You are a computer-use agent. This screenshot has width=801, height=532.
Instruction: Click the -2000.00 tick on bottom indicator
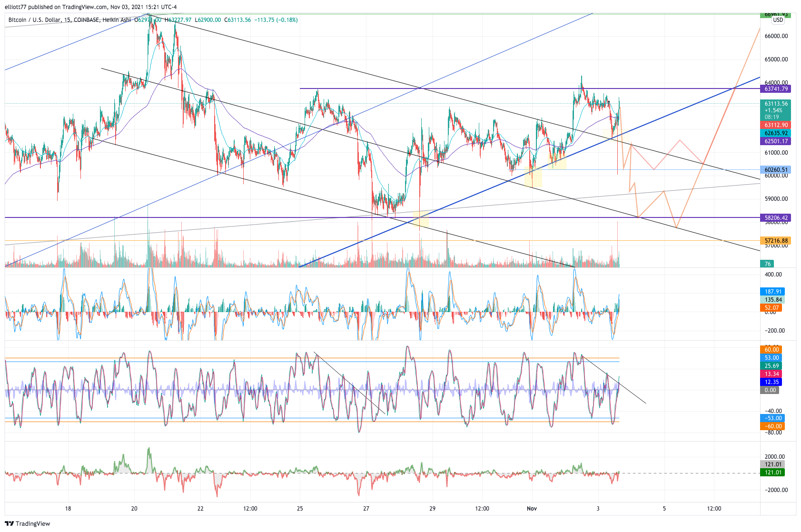[776, 490]
